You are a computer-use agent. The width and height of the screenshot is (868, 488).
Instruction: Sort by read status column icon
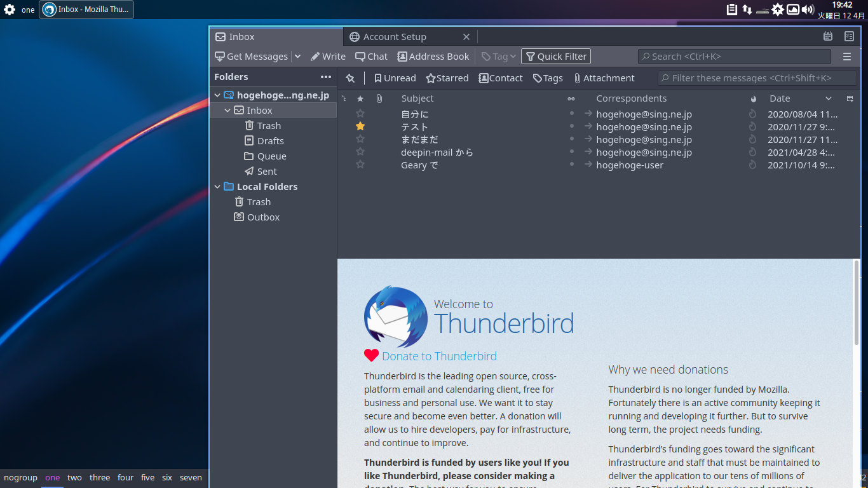tap(571, 98)
